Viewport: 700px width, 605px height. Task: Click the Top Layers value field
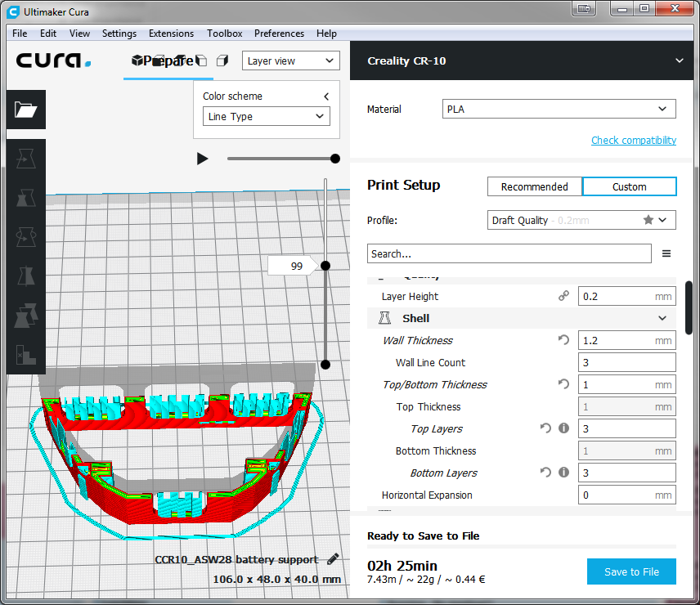[x=626, y=428]
